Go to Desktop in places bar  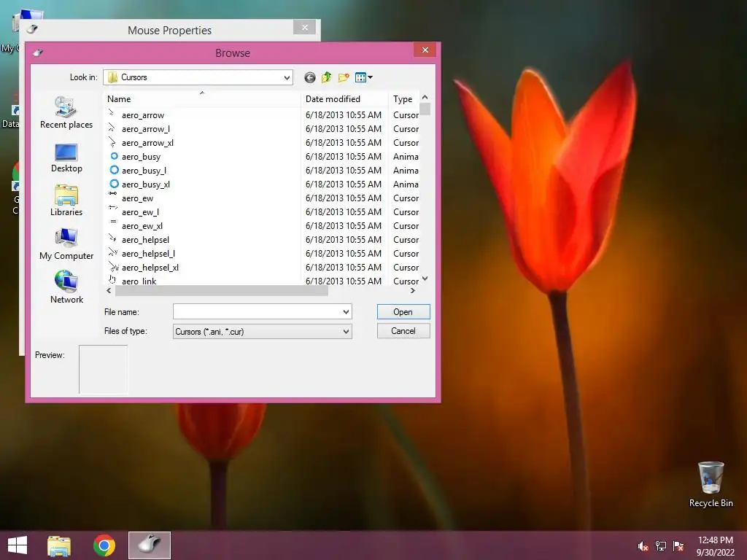(x=66, y=158)
